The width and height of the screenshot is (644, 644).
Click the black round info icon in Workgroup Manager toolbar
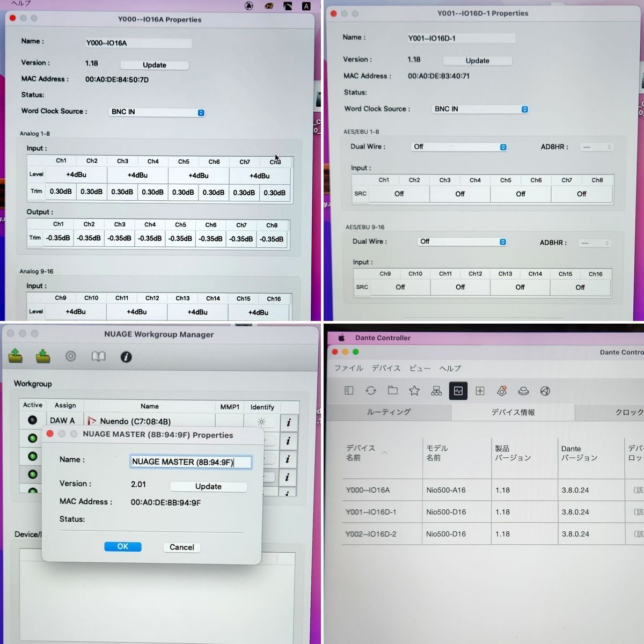tap(126, 357)
